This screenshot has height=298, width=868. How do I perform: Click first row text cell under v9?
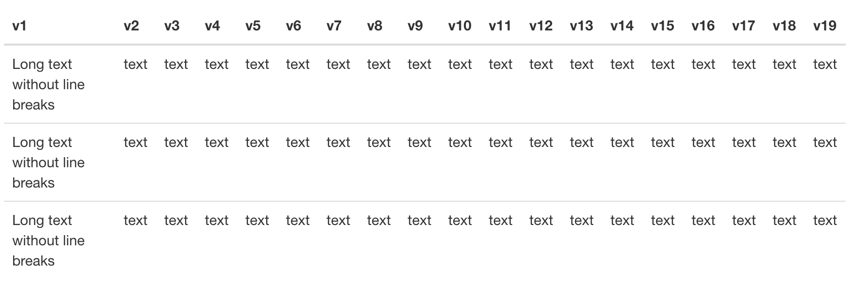tap(419, 64)
